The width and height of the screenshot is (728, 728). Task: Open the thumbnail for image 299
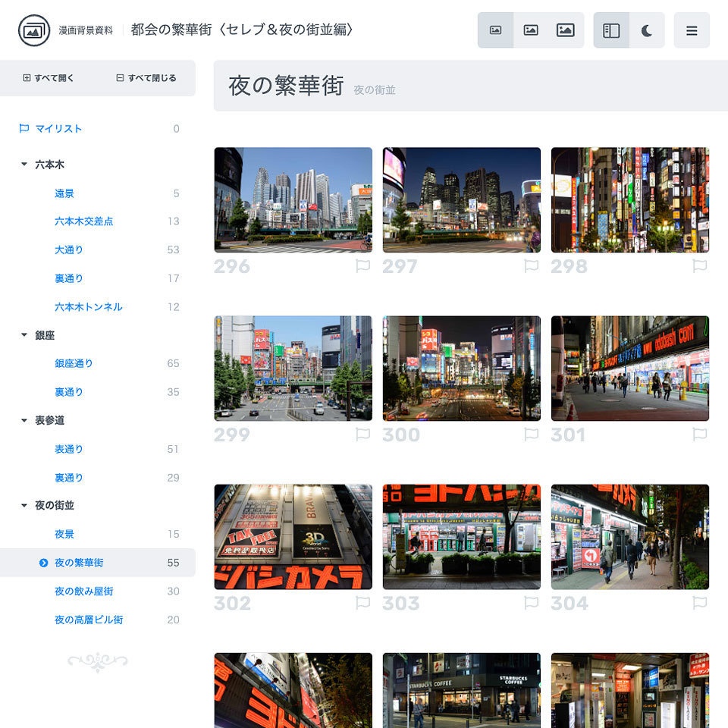click(x=293, y=368)
